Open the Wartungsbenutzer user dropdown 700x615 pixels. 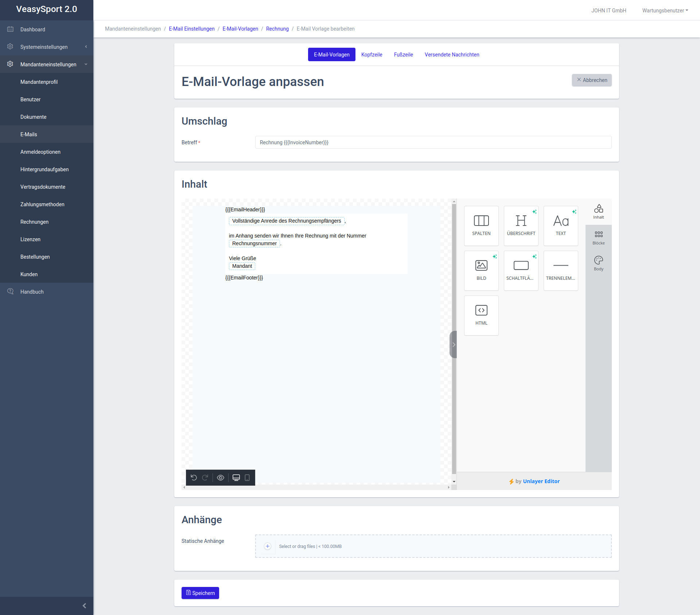[x=665, y=11]
